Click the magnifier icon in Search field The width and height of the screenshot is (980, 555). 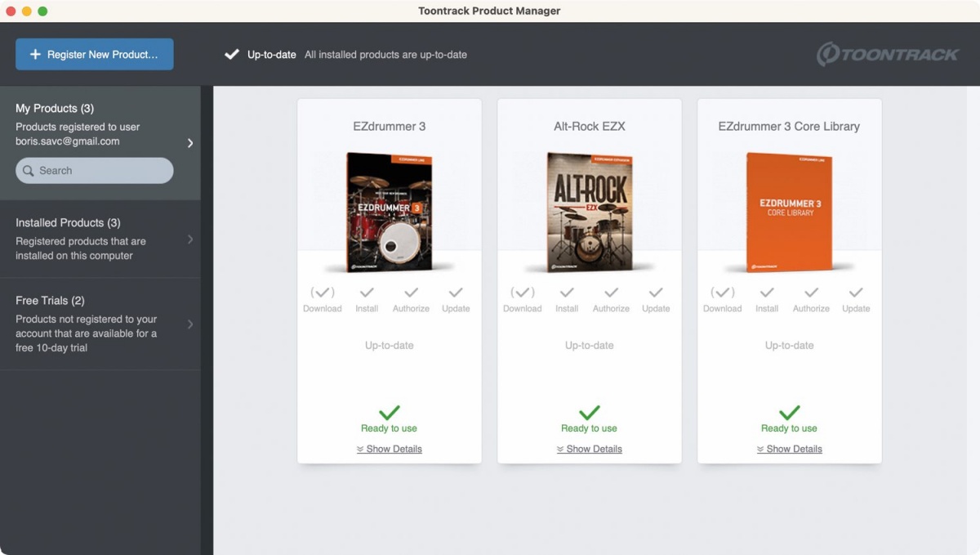coord(29,171)
